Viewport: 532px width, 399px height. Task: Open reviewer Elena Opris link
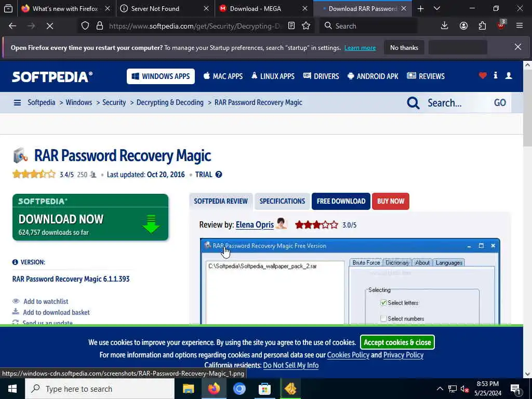255,224
